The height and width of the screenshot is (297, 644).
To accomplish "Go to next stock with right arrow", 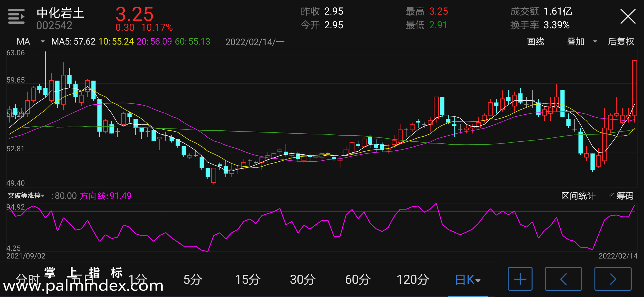I will pos(613,279).
